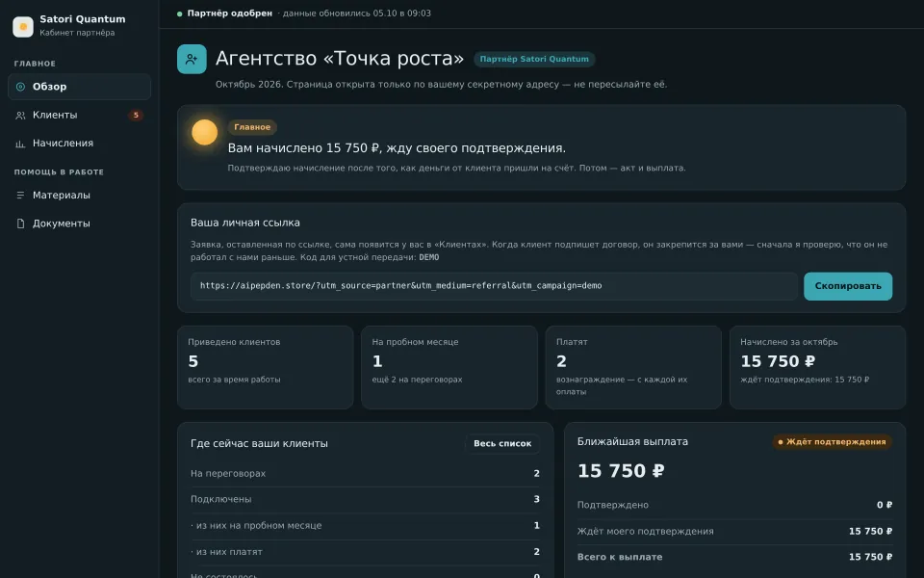Click the из них на пробном месяце row
This screenshot has height=578, width=924.
coord(365,526)
